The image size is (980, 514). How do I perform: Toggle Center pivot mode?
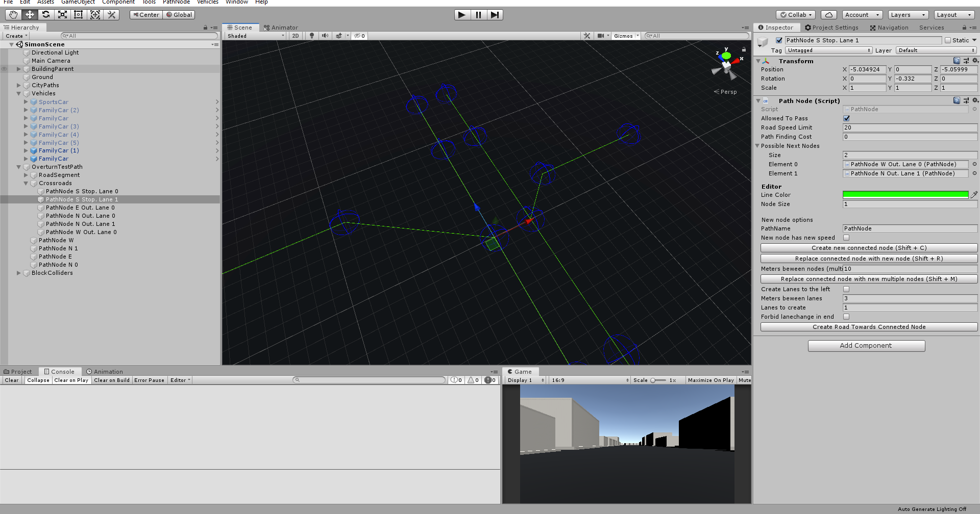(x=146, y=15)
